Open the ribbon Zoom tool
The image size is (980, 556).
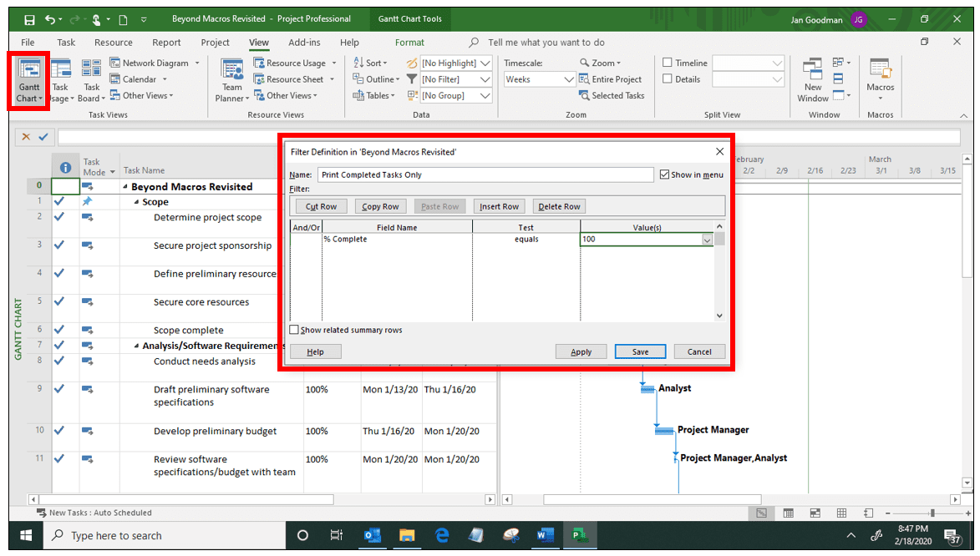click(601, 63)
